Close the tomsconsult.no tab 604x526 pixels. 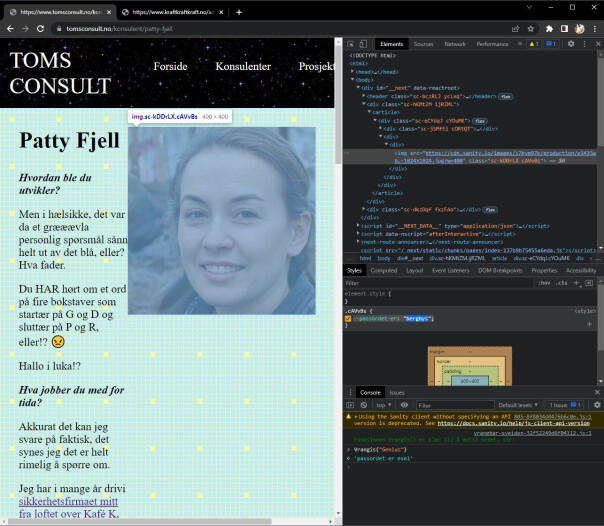click(x=109, y=12)
